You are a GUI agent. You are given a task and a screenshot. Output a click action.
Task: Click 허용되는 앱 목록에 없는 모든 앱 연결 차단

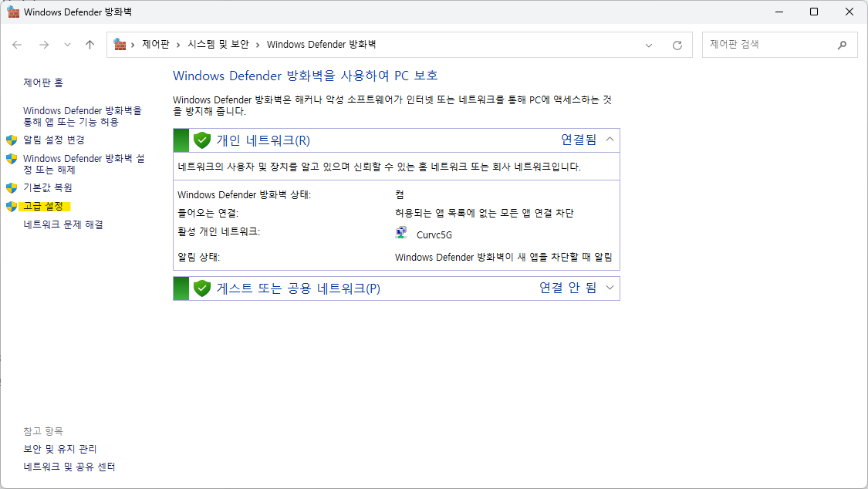485,213
